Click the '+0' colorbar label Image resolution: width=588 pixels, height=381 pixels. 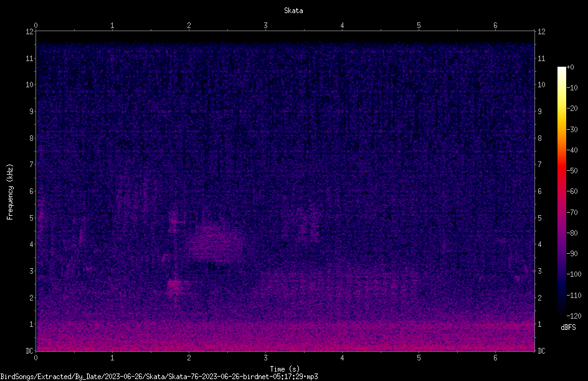pos(570,67)
